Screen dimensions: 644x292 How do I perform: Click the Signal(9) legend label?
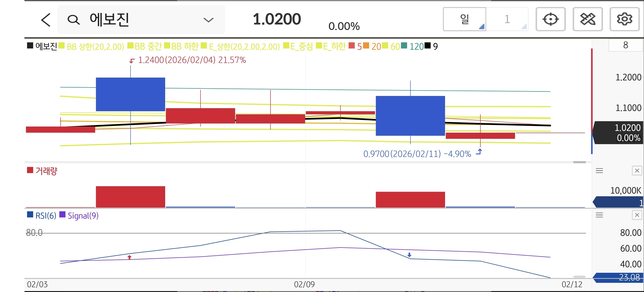click(x=83, y=216)
